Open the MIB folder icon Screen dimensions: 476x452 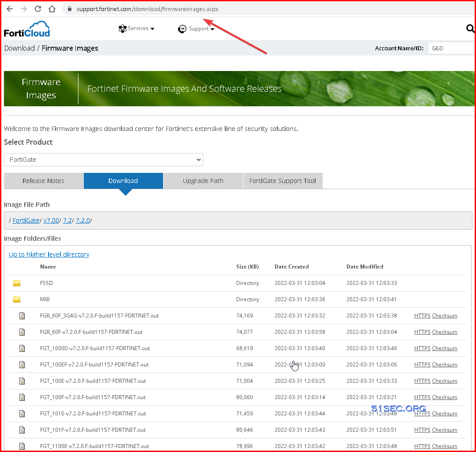[x=17, y=299]
